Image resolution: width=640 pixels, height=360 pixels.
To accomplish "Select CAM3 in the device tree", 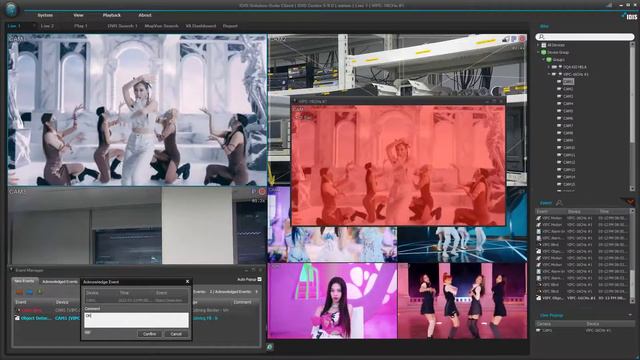I will point(568,96).
